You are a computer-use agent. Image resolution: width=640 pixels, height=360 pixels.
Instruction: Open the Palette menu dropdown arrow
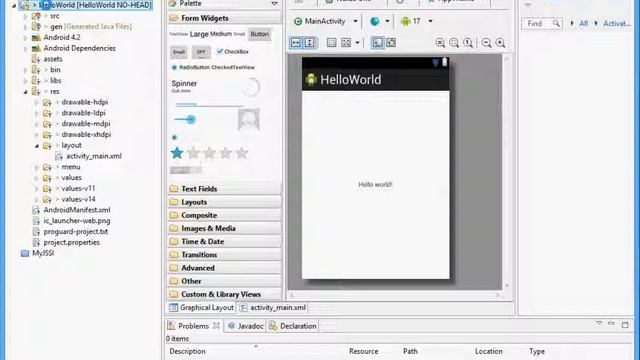pos(274,3)
